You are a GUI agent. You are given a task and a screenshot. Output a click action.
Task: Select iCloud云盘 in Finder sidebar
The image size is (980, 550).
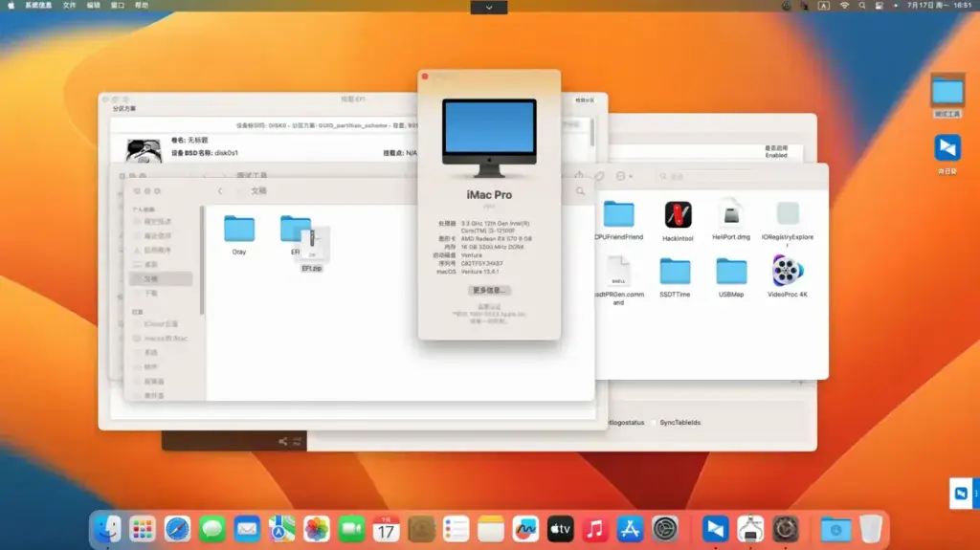coord(161,323)
